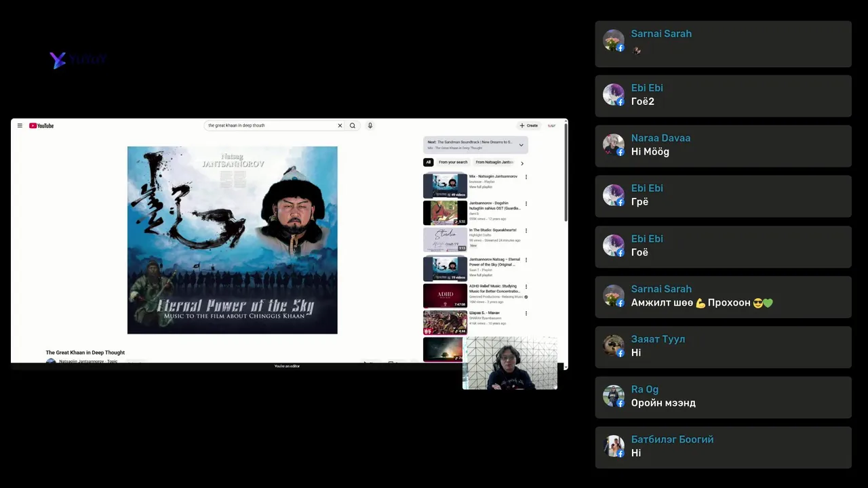Open Natsagiin Jantsannorov - Topic channel link
Screen dimensions: 868x488
click(x=88, y=361)
